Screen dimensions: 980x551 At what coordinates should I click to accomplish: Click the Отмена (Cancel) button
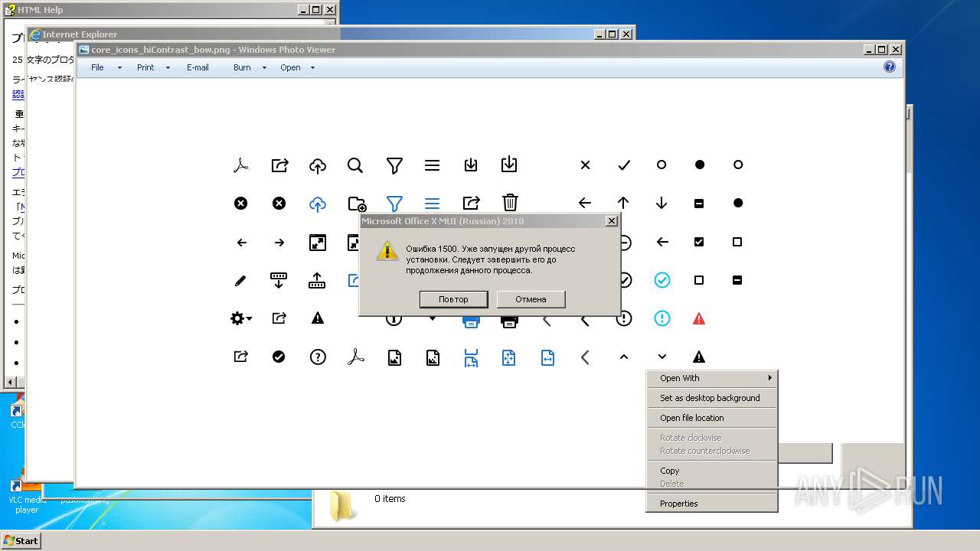click(x=531, y=299)
